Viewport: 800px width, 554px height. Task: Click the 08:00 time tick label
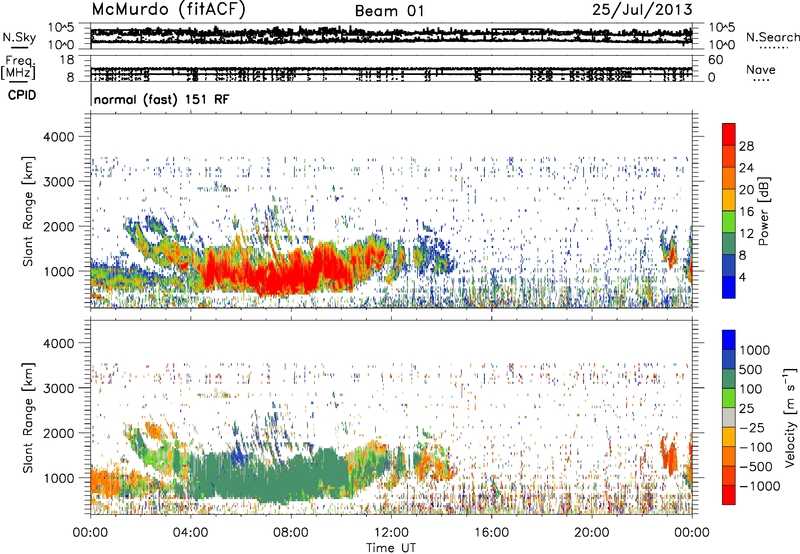[x=291, y=533]
